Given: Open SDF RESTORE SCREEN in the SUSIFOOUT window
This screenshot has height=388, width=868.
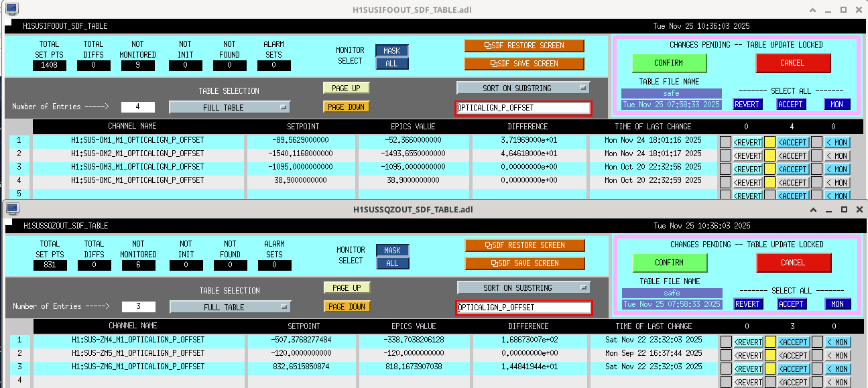Looking at the screenshot, I should pyautogui.click(x=523, y=46).
